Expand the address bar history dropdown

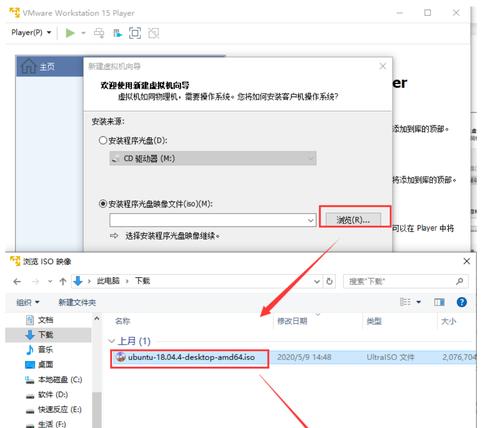pos(317,282)
